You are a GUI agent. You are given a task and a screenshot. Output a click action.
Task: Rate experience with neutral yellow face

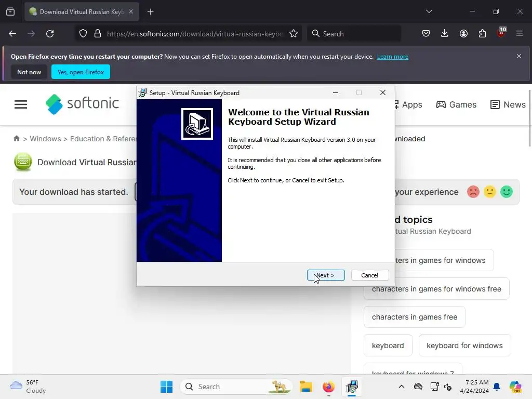tap(489, 192)
